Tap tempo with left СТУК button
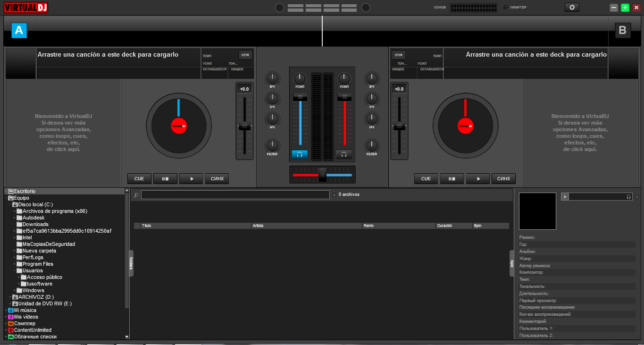Image resolution: width=644 pixels, height=345 pixels. pyautogui.click(x=245, y=55)
